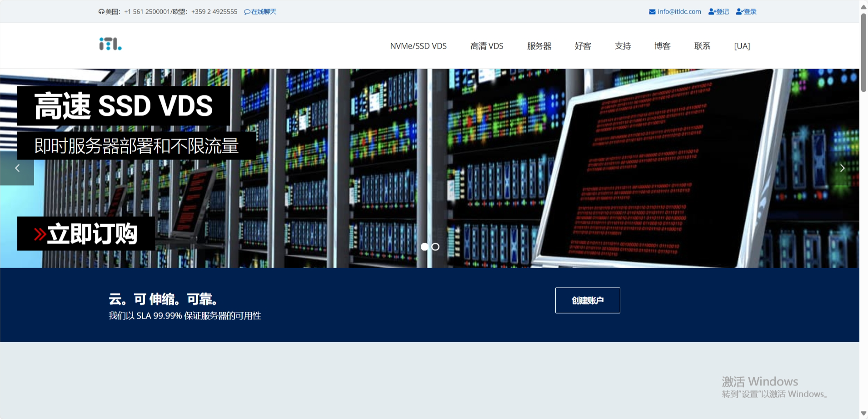Click the user icon beside 登录

coord(739,11)
